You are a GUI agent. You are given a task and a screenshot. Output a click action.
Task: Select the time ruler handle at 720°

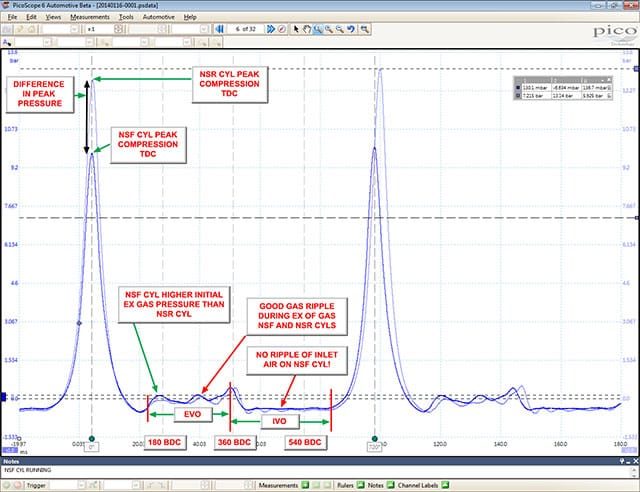tap(375, 439)
